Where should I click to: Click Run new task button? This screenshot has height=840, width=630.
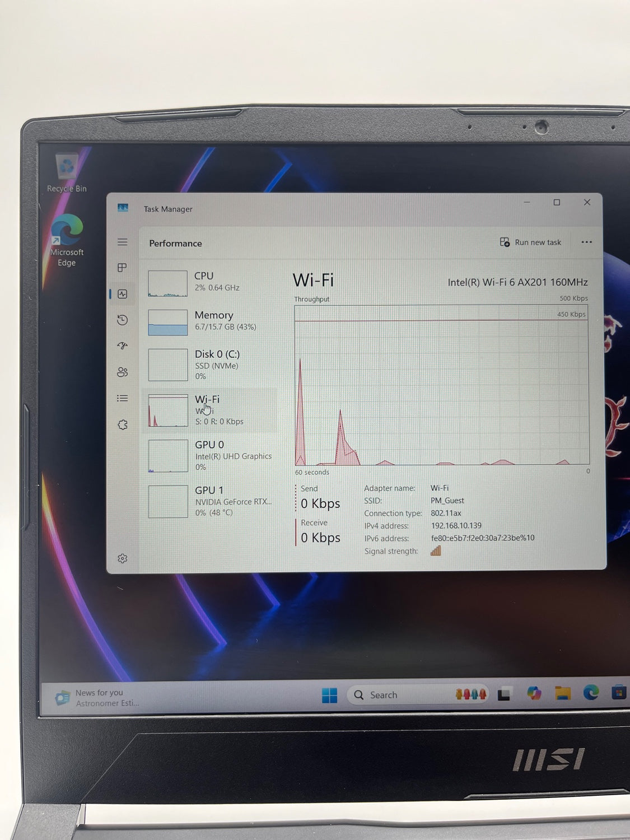530,242
